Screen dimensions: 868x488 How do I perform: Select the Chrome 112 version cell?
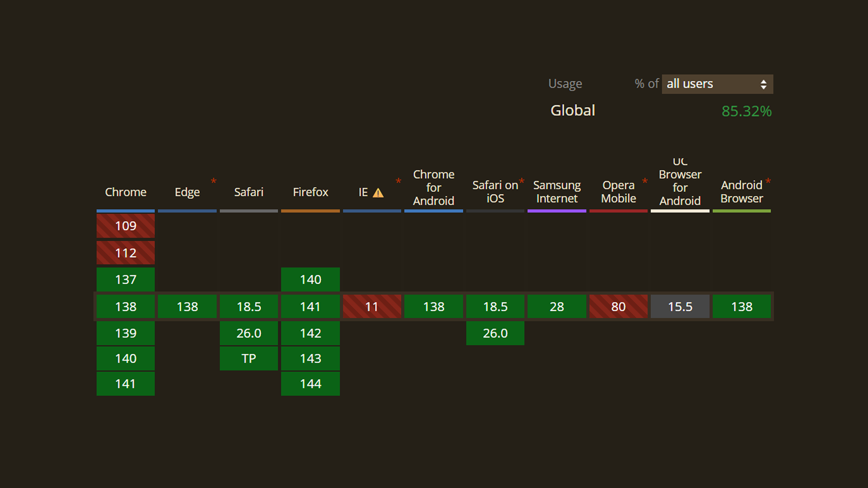coord(125,253)
